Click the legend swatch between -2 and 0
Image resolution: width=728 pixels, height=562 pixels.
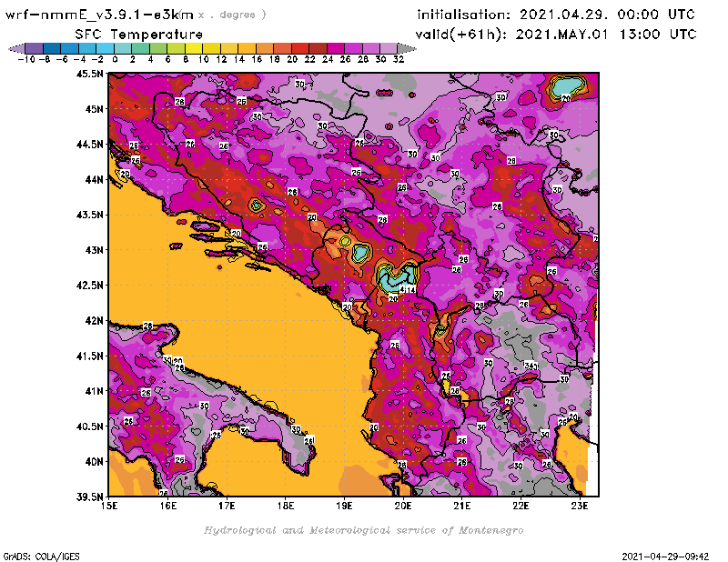click(105, 48)
